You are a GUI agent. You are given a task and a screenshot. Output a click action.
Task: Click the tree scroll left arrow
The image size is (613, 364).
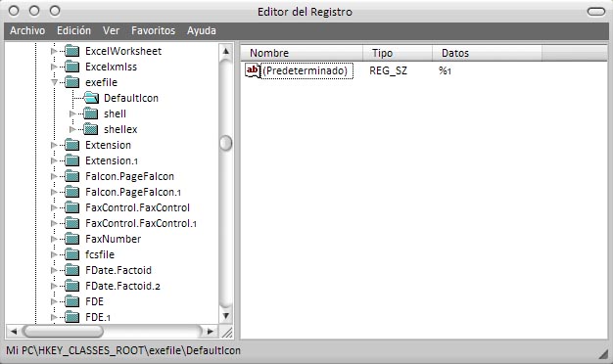14,331
